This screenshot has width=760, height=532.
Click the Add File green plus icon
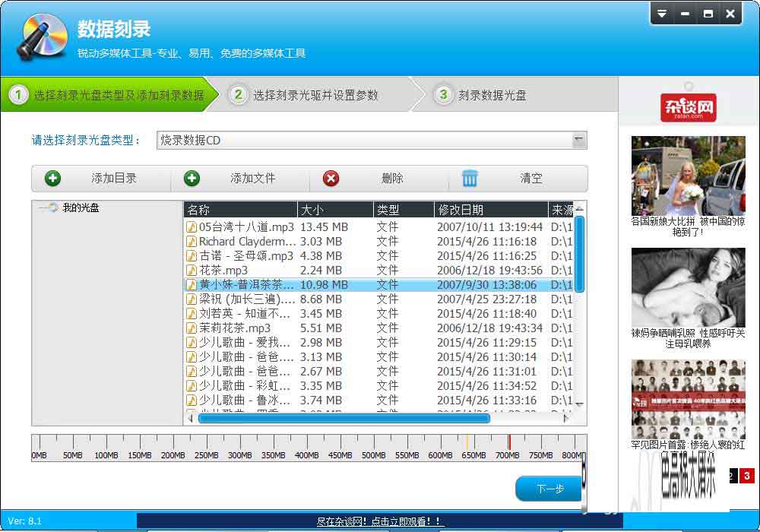pos(192,179)
